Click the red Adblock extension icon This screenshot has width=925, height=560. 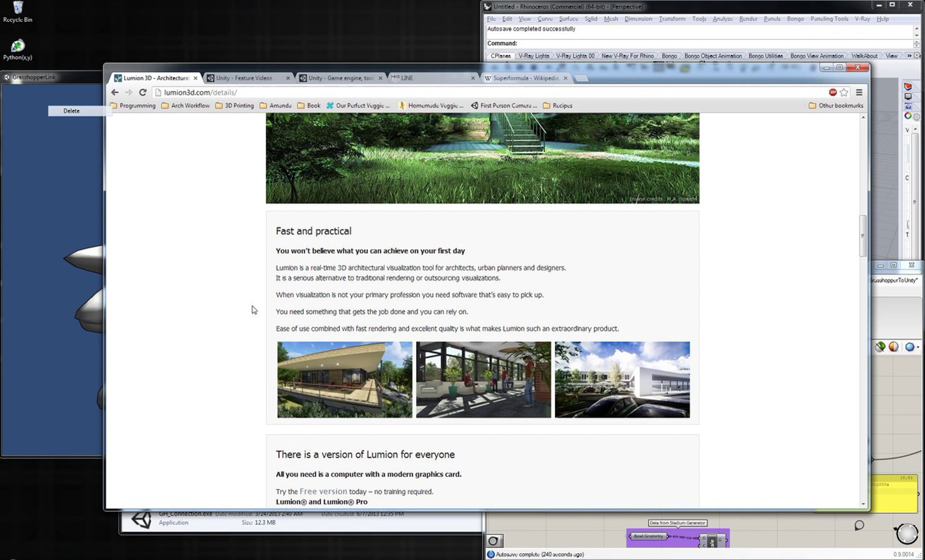point(832,92)
